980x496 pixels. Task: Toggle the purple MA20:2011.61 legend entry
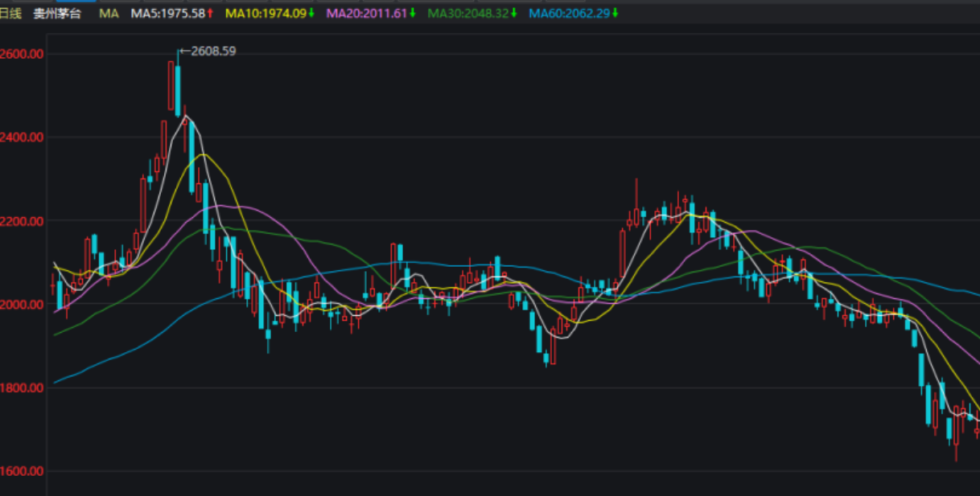(367, 14)
